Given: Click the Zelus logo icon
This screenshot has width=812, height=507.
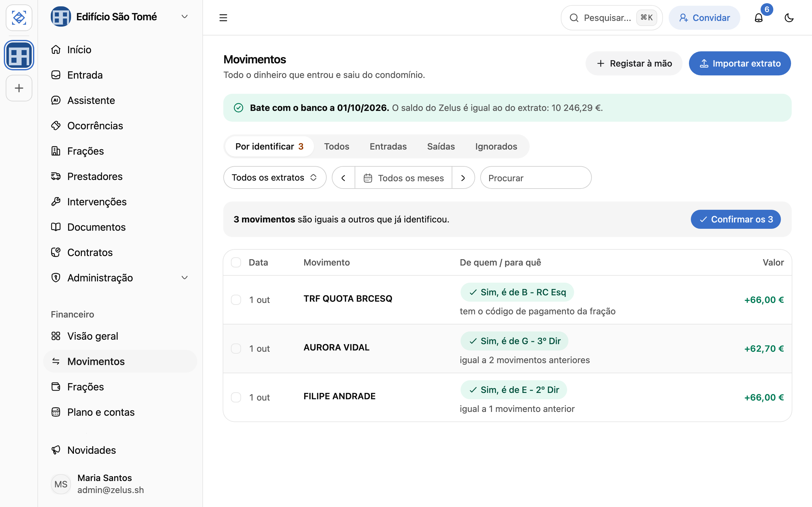Looking at the screenshot, I should click(x=19, y=18).
